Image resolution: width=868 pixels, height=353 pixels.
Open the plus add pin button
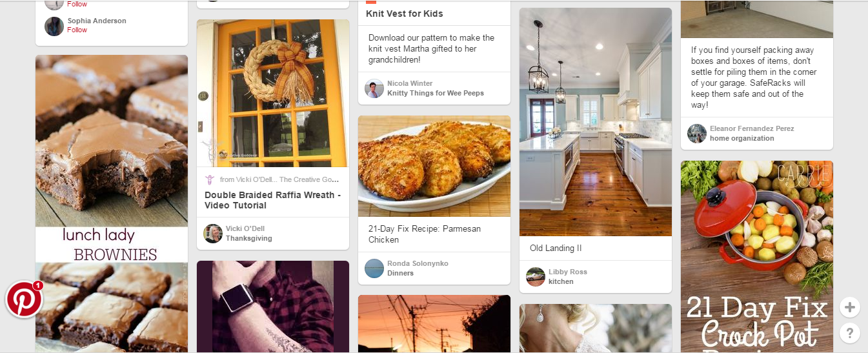(x=849, y=307)
